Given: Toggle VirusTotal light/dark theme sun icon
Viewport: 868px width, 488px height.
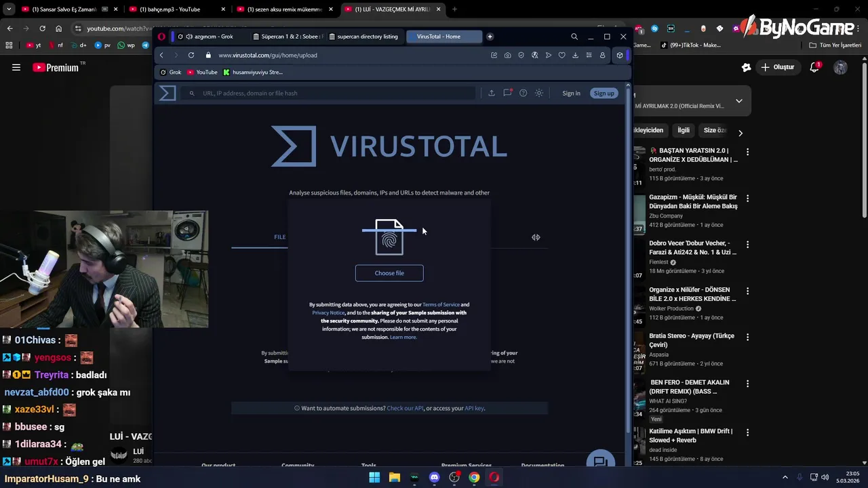Looking at the screenshot, I should [x=539, y=93].
